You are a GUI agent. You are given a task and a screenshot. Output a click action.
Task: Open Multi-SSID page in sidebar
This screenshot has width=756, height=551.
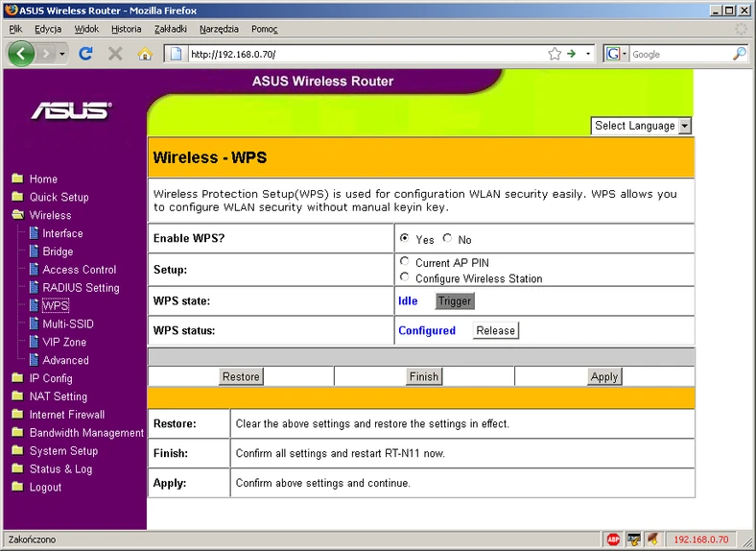(x=67, y=323)
